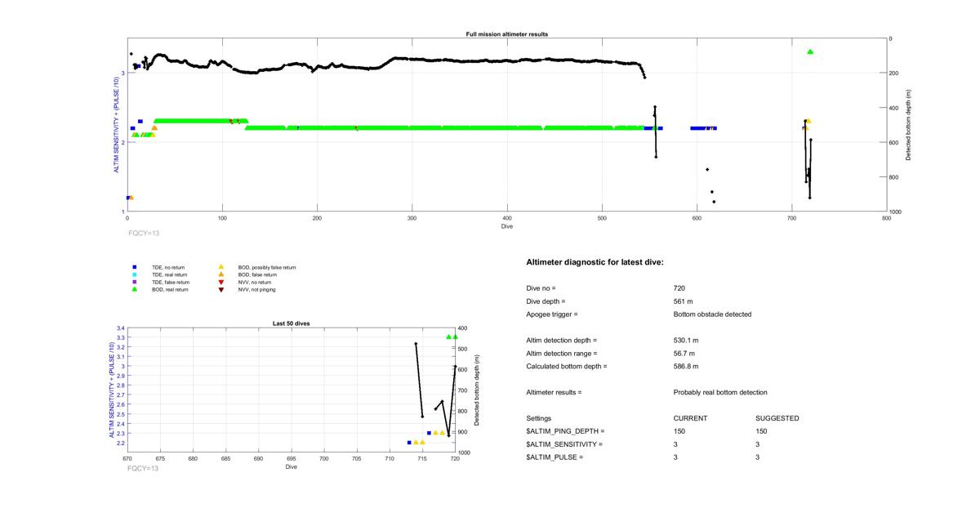
Task: Click the blue square 'TDE, no return' legend marker
Action: [135, 267]
